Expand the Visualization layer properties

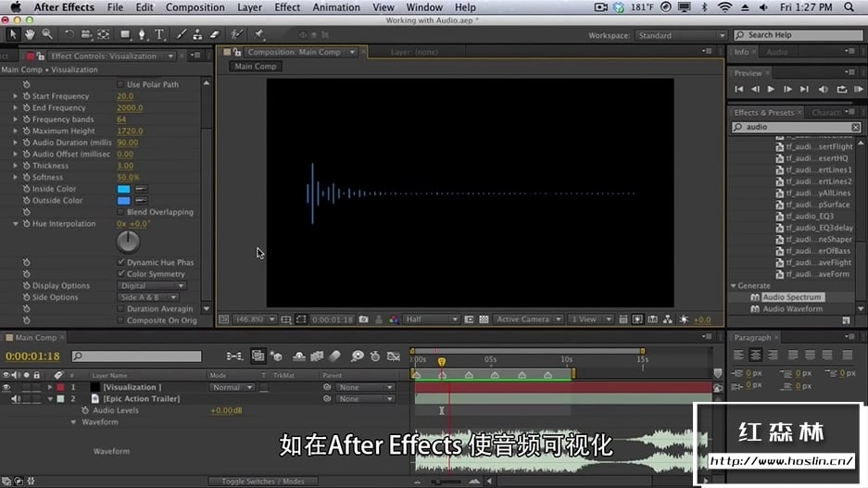pos(50,387)
